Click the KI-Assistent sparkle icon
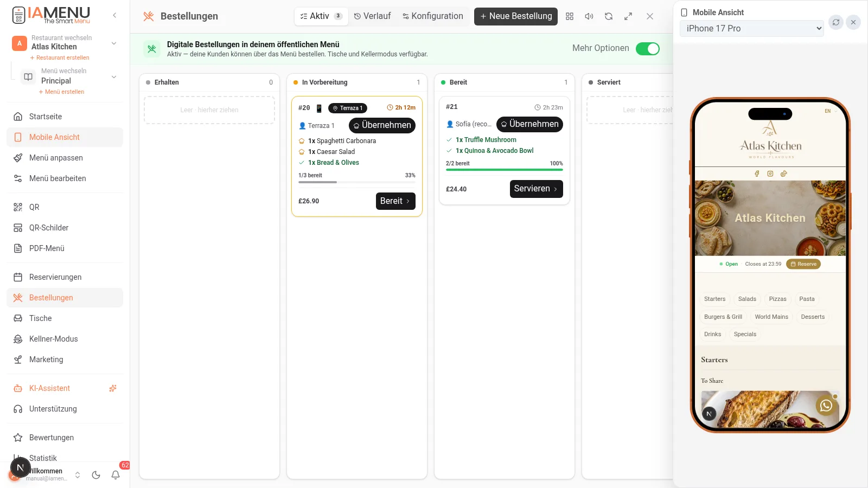Viewport: 868px width, 488px height. [x=113, y=388]
